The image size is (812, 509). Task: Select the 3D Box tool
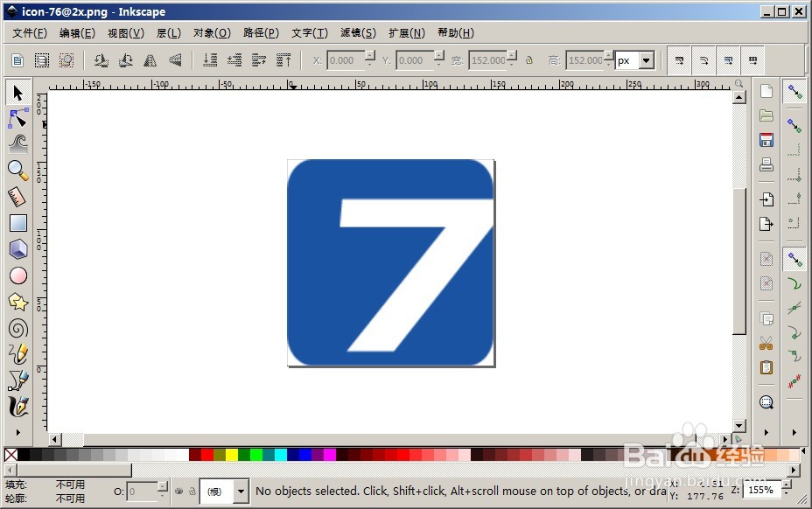click(18, 249)
